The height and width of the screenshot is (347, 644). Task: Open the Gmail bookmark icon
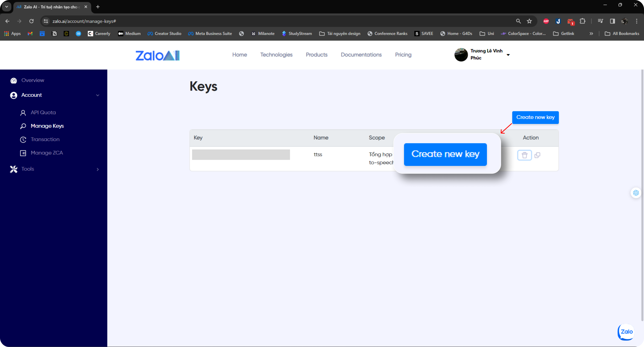coord(30,34)
